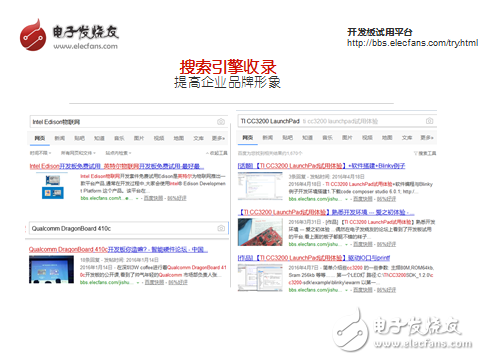480x360 pixels.
Task: Switch to Images tab in right search
Action: click(347, 138)
